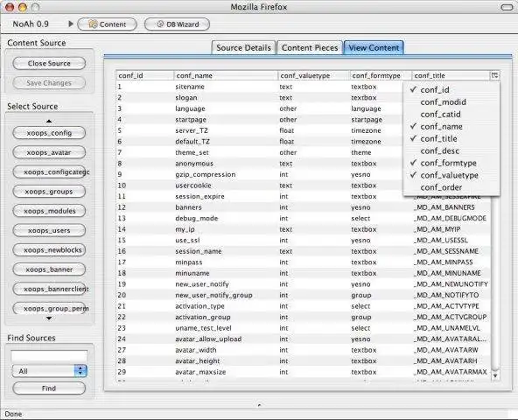Screen dimensions: 518x420
Task: Select xoops_config source
Action: point(49,133)
